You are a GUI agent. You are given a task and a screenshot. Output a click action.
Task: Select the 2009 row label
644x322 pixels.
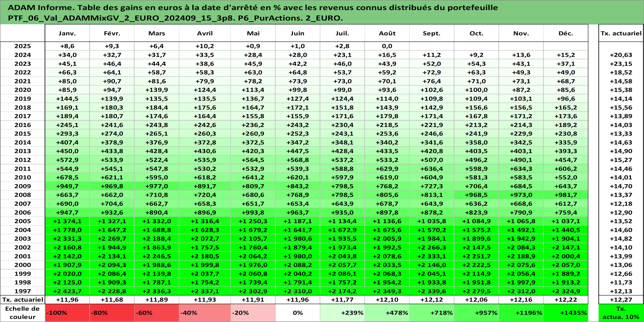click(22, 186)
